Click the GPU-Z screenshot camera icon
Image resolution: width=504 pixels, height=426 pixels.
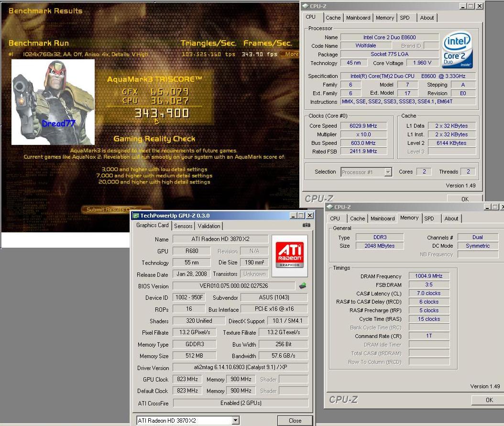click(307, 225)
